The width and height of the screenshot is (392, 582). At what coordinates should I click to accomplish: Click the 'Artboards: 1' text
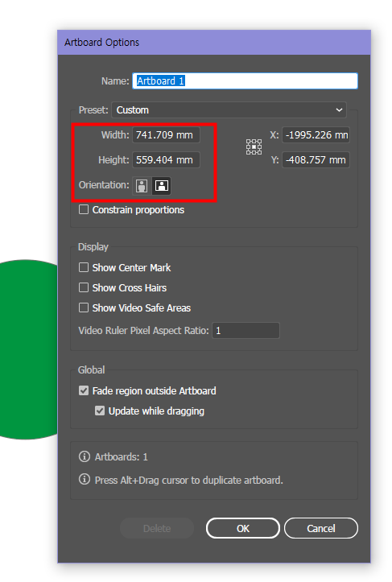pos(121,456)
